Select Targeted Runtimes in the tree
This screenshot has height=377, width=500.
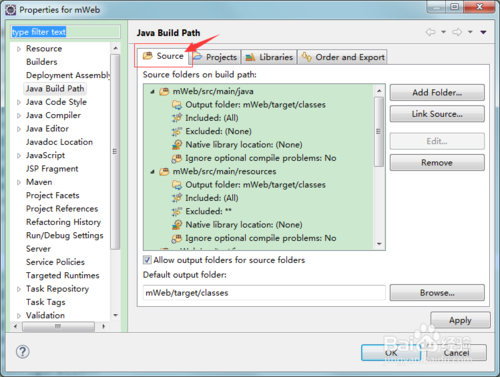point(63,275)
